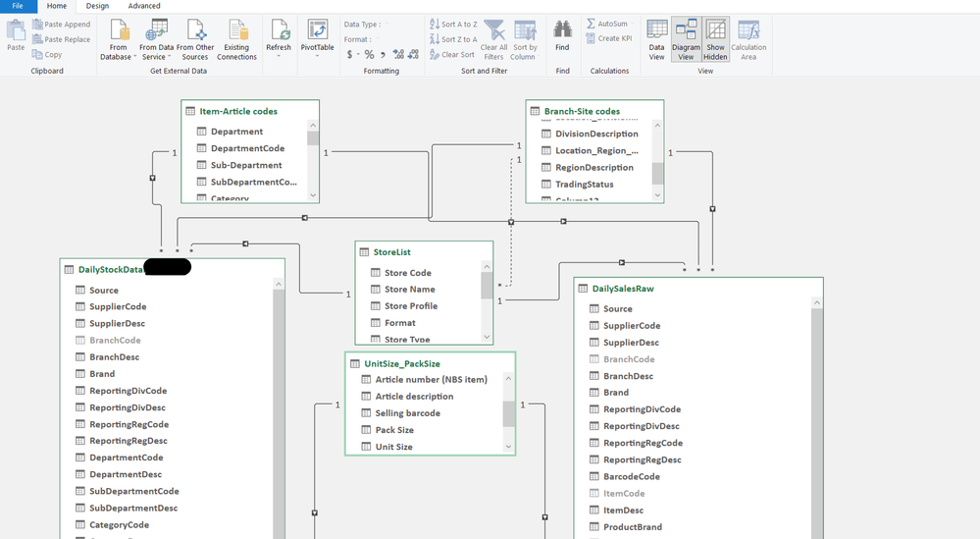Click Paste Replace
This screenshot has height=539, width=980.
pyautogui.click(x=61, y=39)
